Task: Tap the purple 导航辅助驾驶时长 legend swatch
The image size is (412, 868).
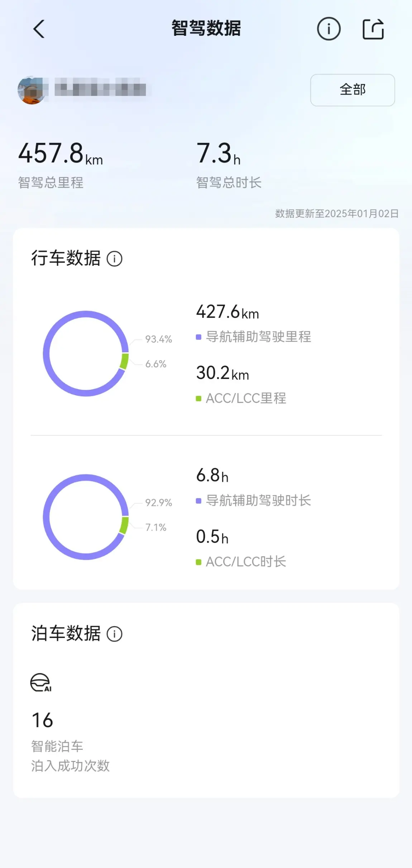Action: click(x=198, y=500)
